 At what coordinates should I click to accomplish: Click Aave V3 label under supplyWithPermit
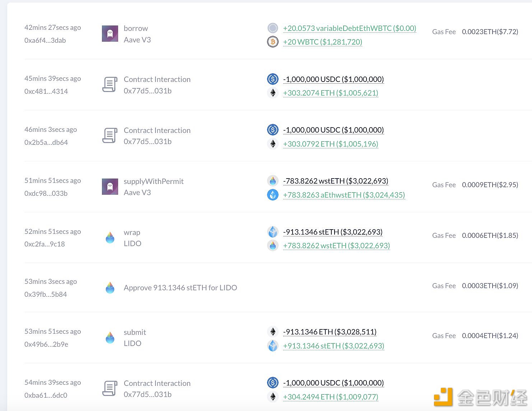tap(137, 192)
